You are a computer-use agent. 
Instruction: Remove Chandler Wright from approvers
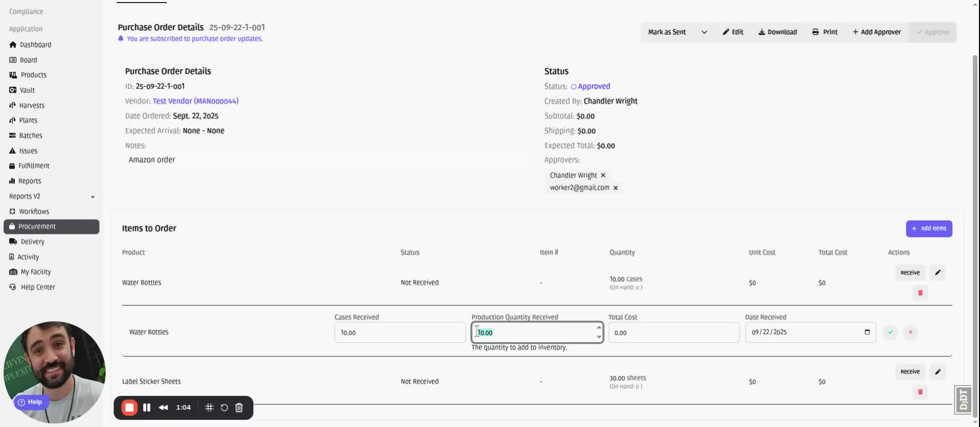[x=603, y=175]
